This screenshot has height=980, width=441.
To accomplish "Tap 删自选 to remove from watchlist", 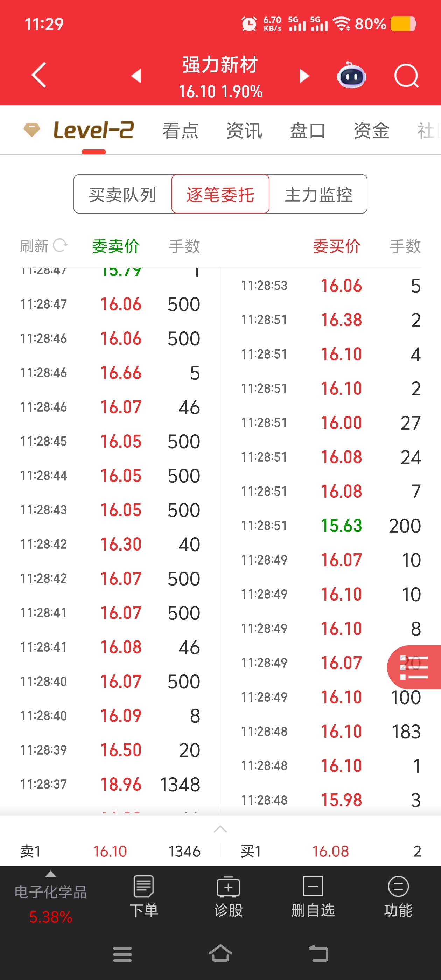I will 313,896.
